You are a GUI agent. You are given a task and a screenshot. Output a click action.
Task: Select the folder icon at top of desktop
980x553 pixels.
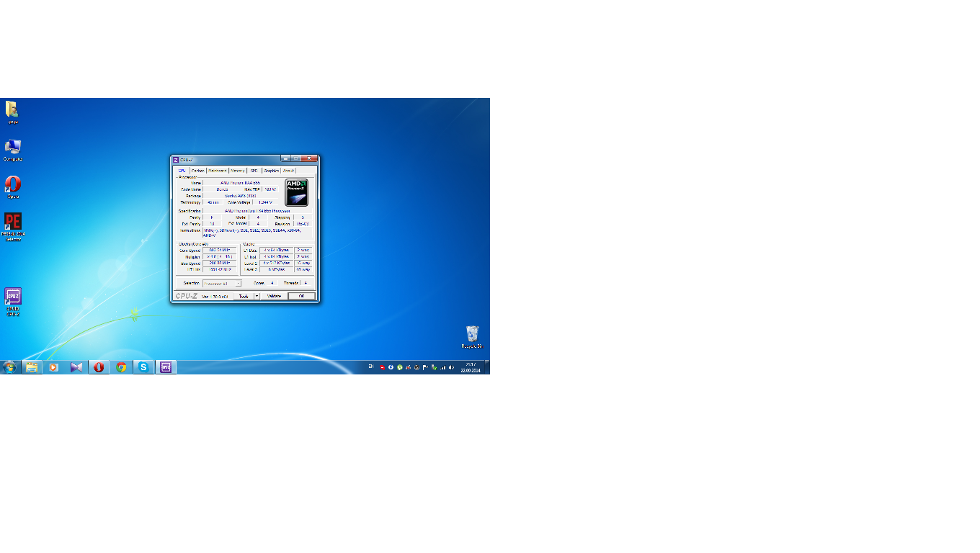point(12,112)
